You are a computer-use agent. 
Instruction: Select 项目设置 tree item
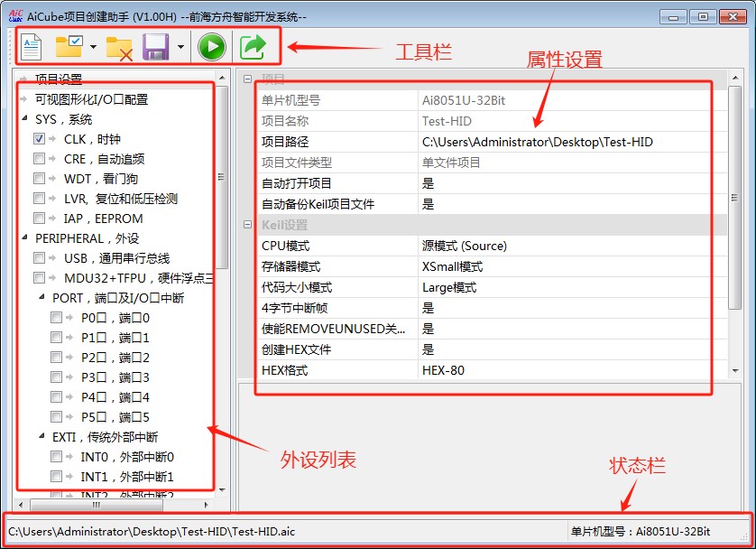click(59, 79)
